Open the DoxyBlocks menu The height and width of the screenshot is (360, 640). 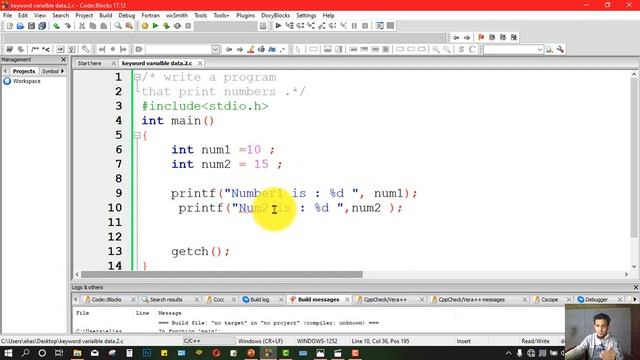coord(276,15)
